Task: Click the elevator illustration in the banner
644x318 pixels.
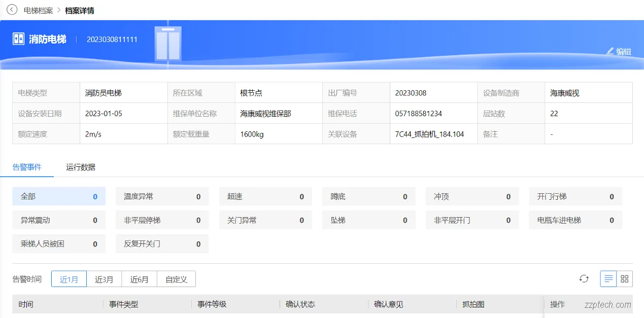Action: coord(169,43)
